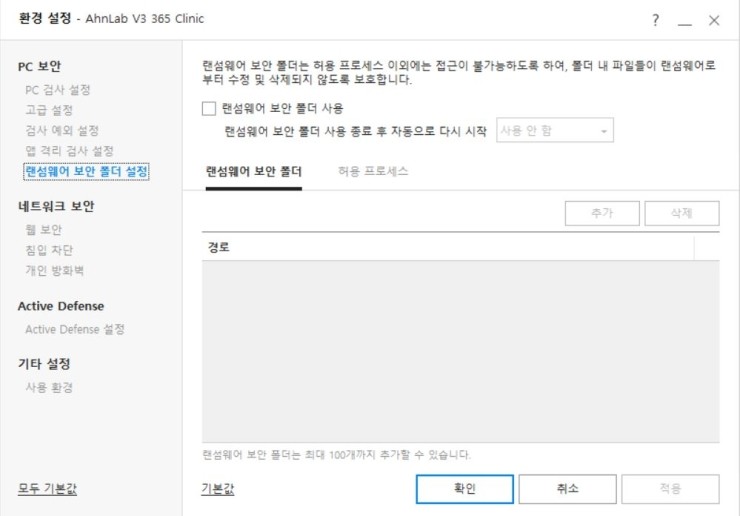The height and width of the screenshot is (516, 740).
Task: Click the 삭제 button
Action: point(681,213)
